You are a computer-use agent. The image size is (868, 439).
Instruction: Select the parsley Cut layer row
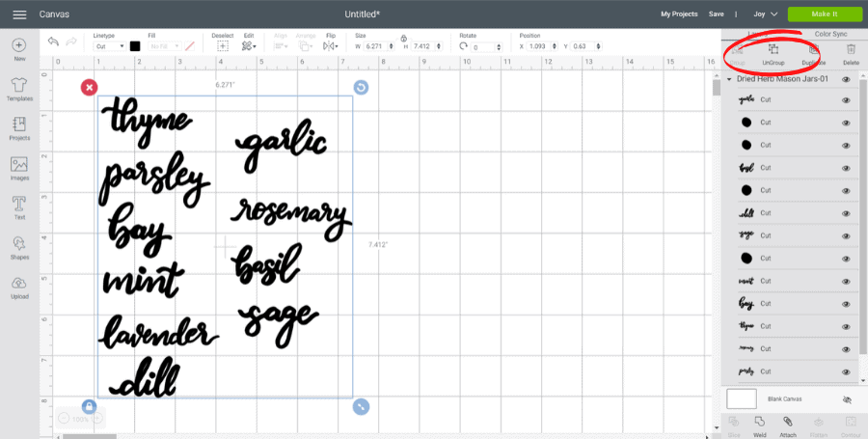point(789,371)
